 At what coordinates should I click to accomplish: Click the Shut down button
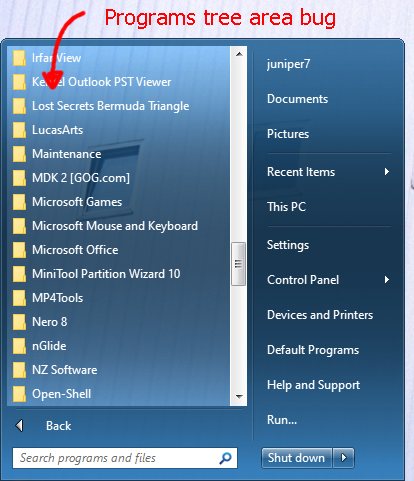coord(297,458)
